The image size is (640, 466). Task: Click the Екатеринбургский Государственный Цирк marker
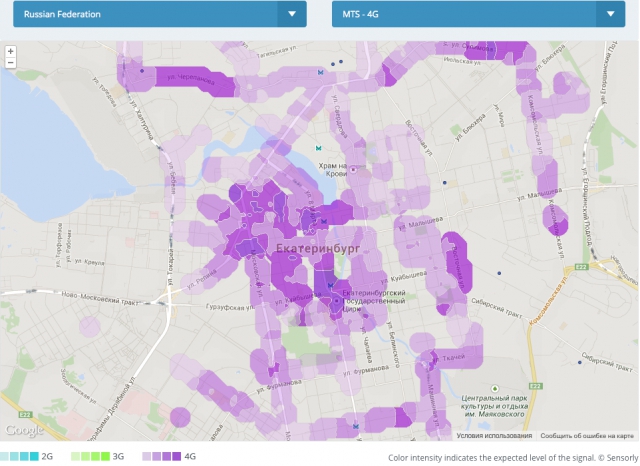point(336,301)
